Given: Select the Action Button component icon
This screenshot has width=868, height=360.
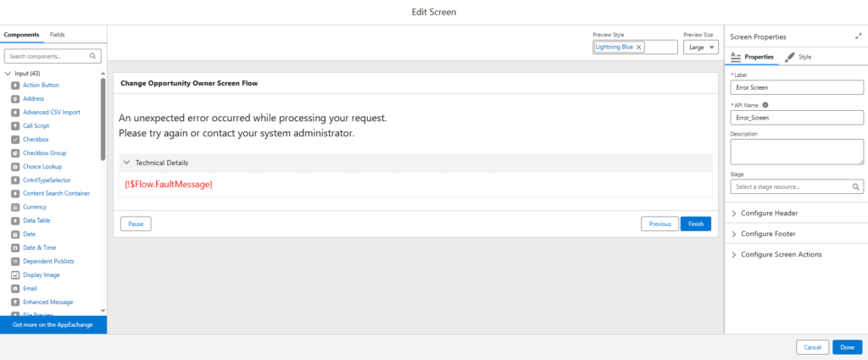Looking at the screenshot, I should [15, 86].
